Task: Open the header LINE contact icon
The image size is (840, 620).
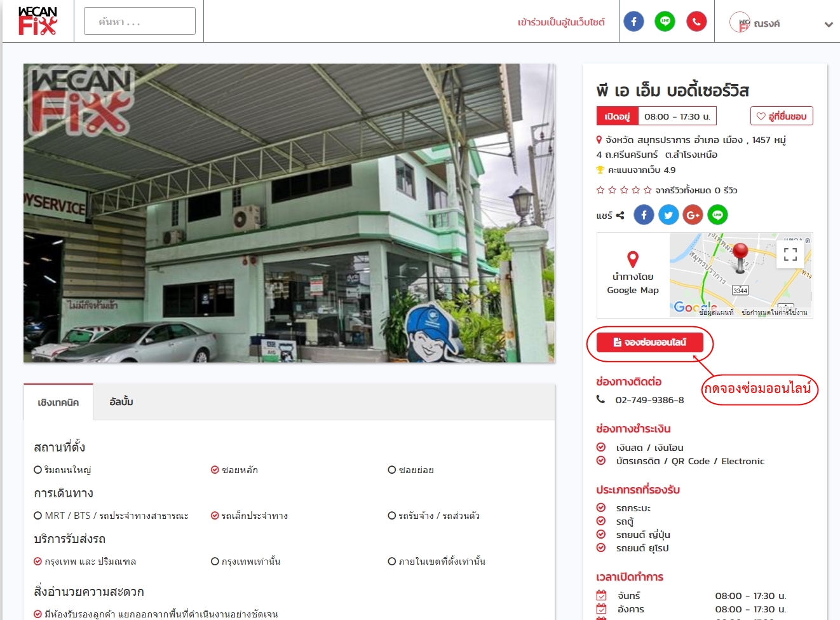Action: (x=665, y=21)
